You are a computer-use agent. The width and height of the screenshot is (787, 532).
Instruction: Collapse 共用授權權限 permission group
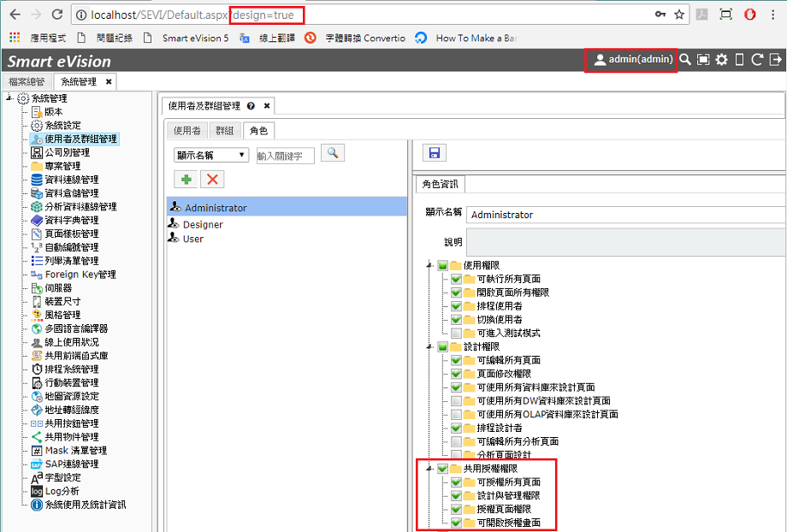coord(429,469)
